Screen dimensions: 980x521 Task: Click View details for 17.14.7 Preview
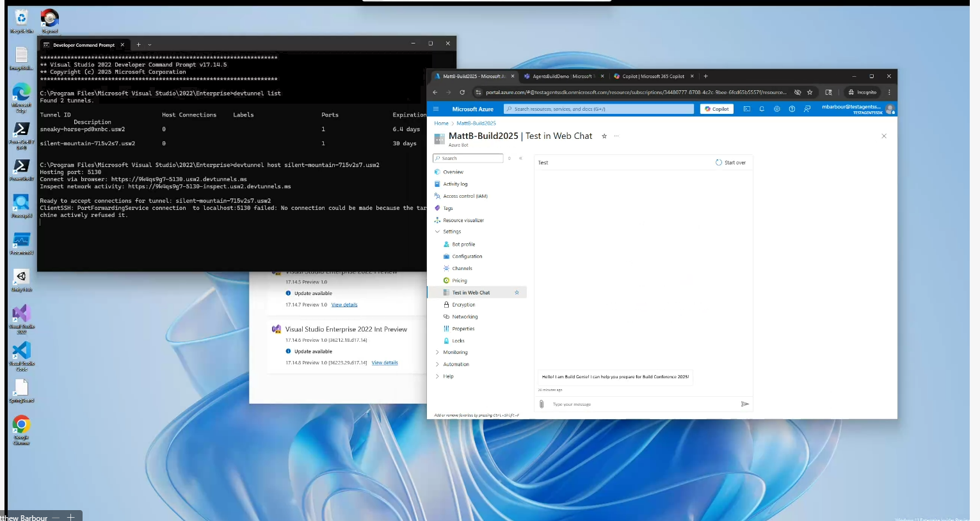344,305
